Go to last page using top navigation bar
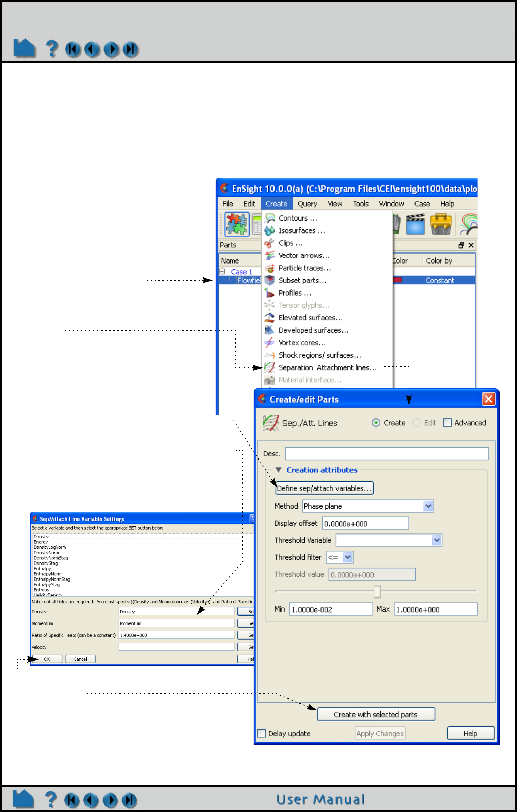 pos(130,49)
